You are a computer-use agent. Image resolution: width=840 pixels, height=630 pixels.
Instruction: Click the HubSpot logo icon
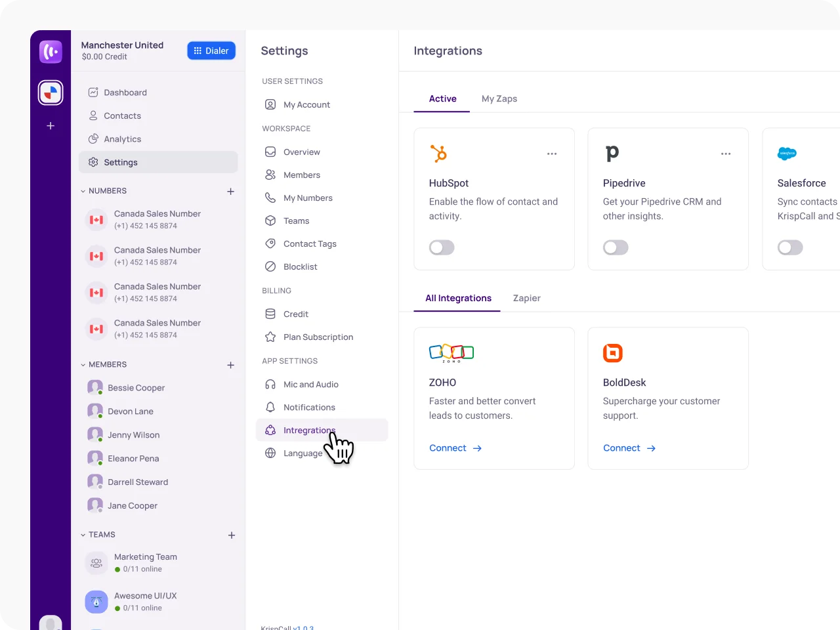(438, 154)
